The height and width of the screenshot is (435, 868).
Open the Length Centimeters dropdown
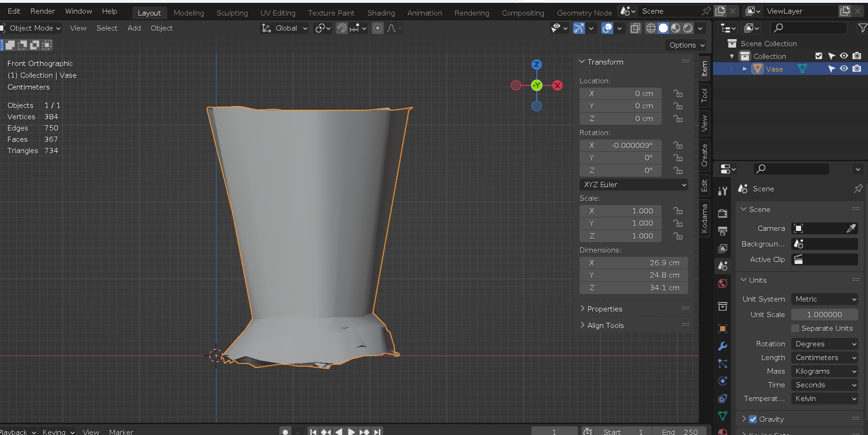pyautogui.click(x=824, y=358)
